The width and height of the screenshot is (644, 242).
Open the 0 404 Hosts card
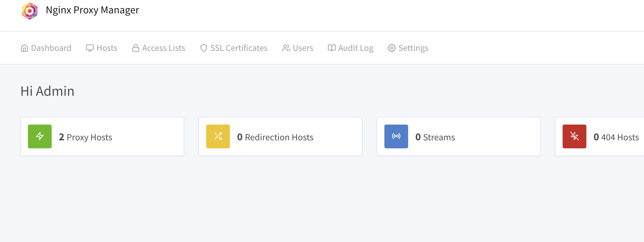click(599, 136)
